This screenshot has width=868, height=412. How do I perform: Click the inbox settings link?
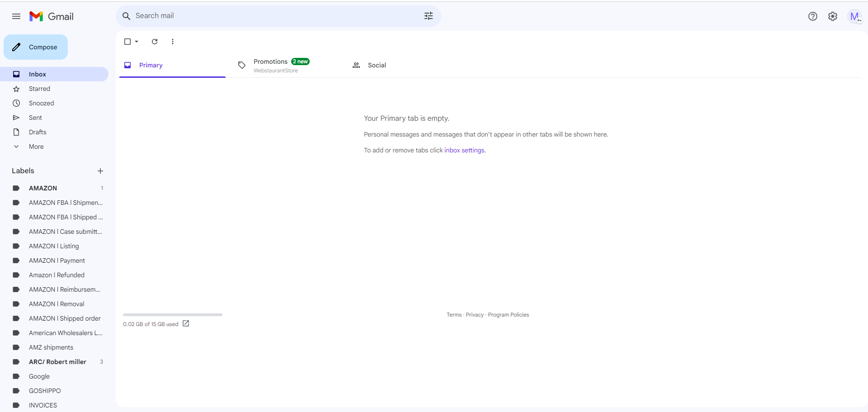click(x=464, y=150)
